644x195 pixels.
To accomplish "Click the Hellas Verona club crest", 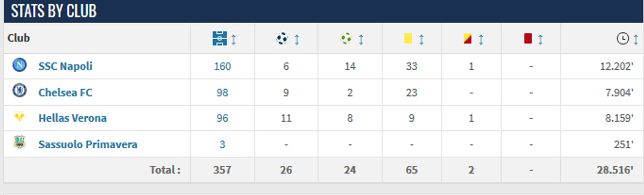I will point(19,117).
